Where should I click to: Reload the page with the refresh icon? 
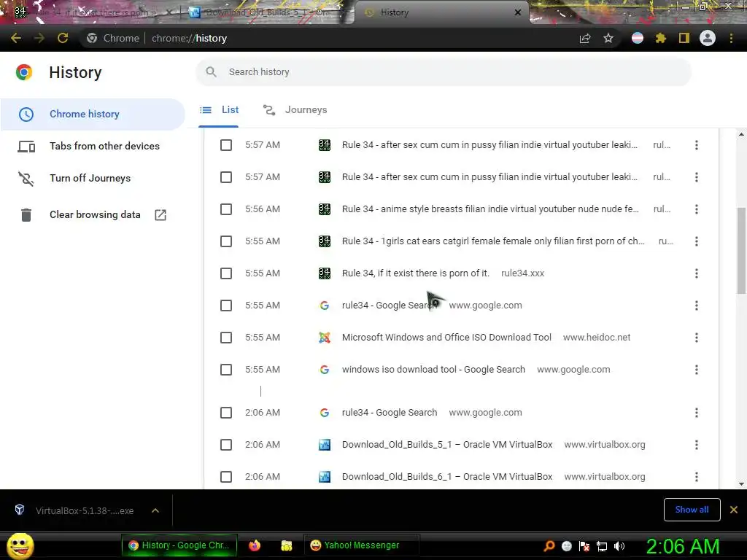pos(63,38)
